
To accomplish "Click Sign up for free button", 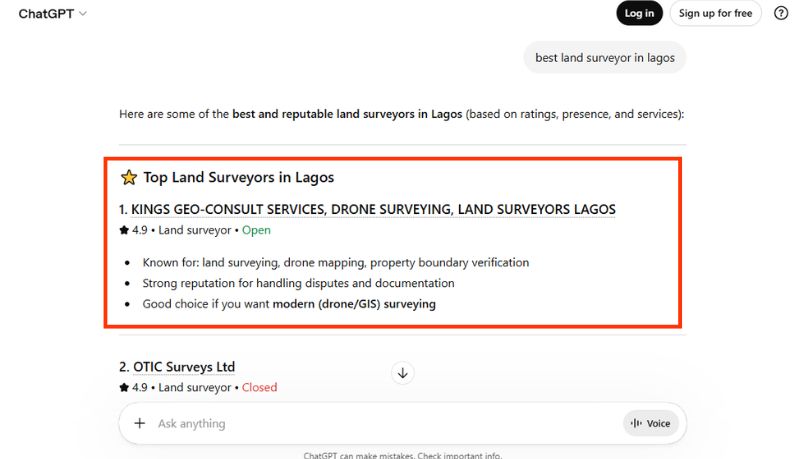I will tap(715, 13).
